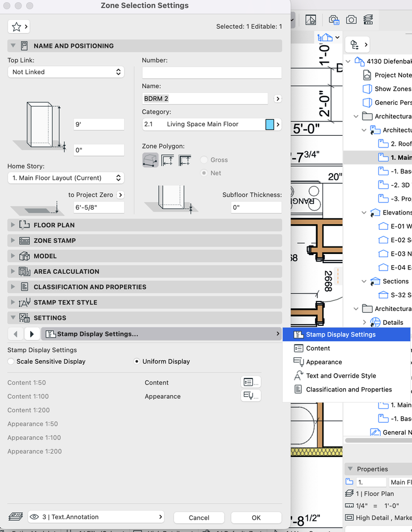
Task: Click the OK button
Action: [x=256, y=518]
